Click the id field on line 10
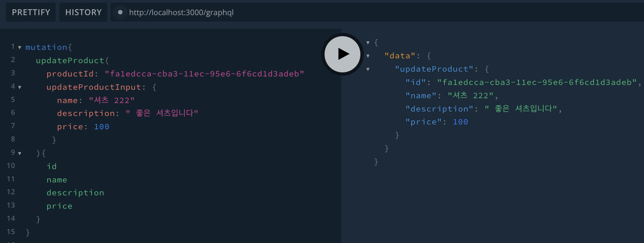The width and height of the screenshot is (644, 243). [52, 167]
